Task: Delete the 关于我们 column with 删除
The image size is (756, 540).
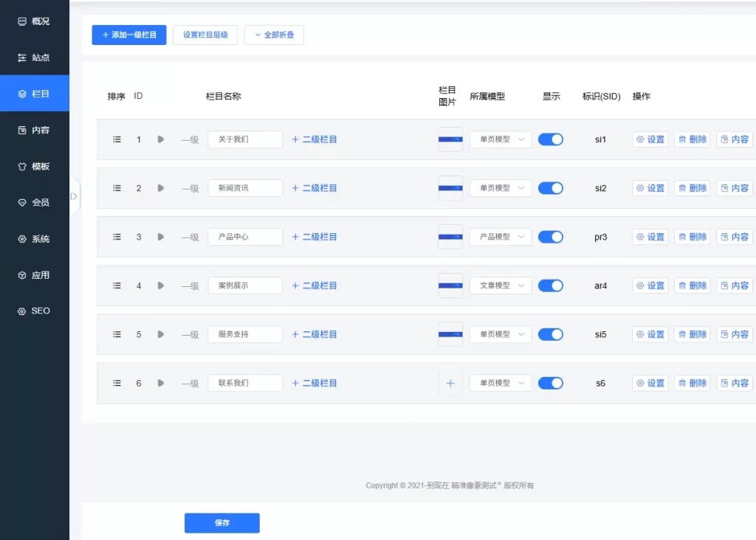Action: pyautogui.click(x=692, y=139)
